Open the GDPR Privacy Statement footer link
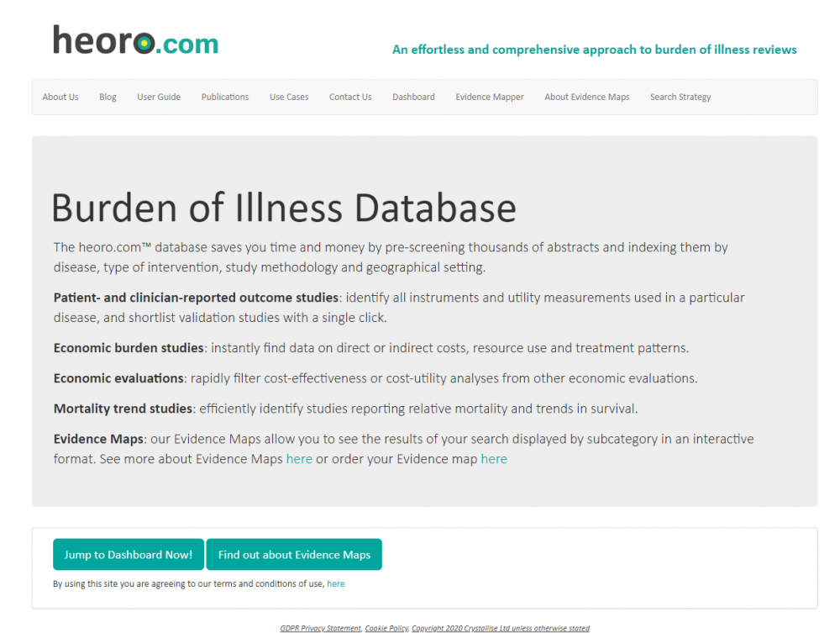 (320, 628)
